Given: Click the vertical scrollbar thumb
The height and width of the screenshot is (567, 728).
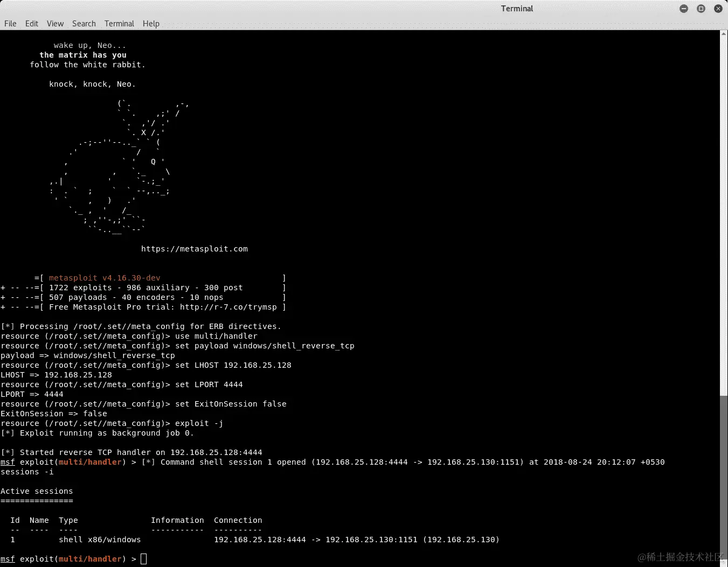Looking at the screenshot, I should tap(724, 478).
